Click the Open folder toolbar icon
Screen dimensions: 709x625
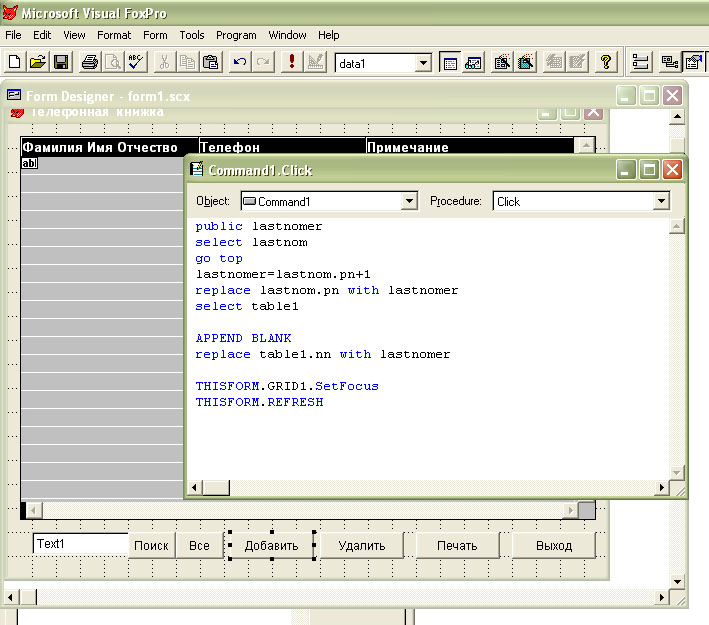(x=38, y=62)
